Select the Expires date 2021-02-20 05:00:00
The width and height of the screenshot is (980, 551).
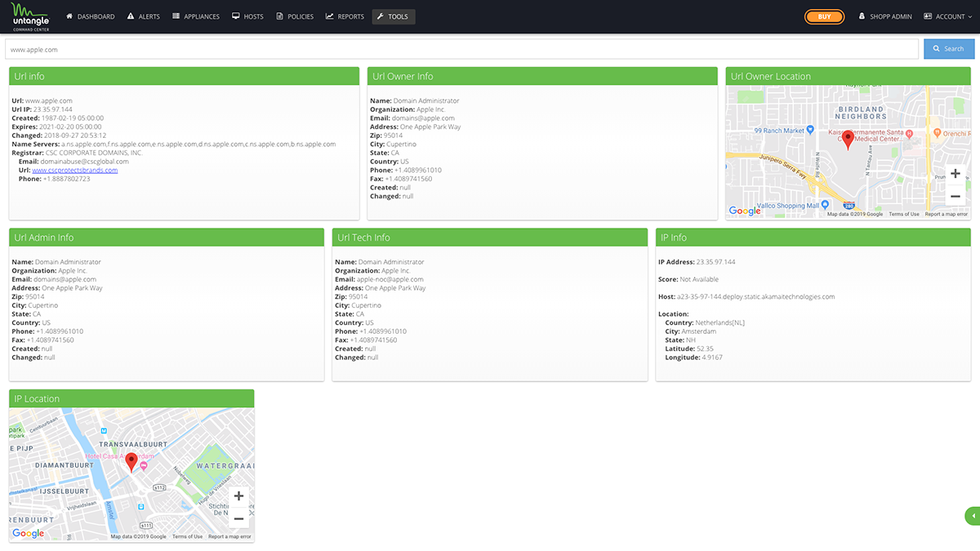tap(70, 127)
